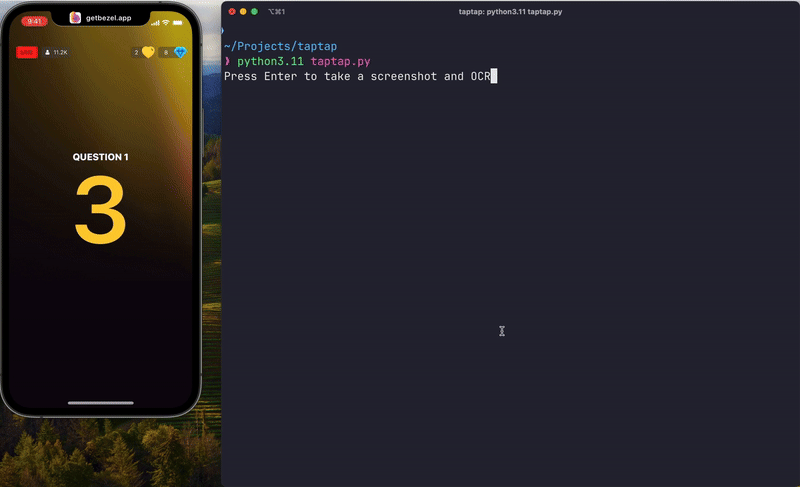The height and width of the screenshot is (487, 800).
Task: Click the phone's cellular signal bars
Action: pos(153,21)
